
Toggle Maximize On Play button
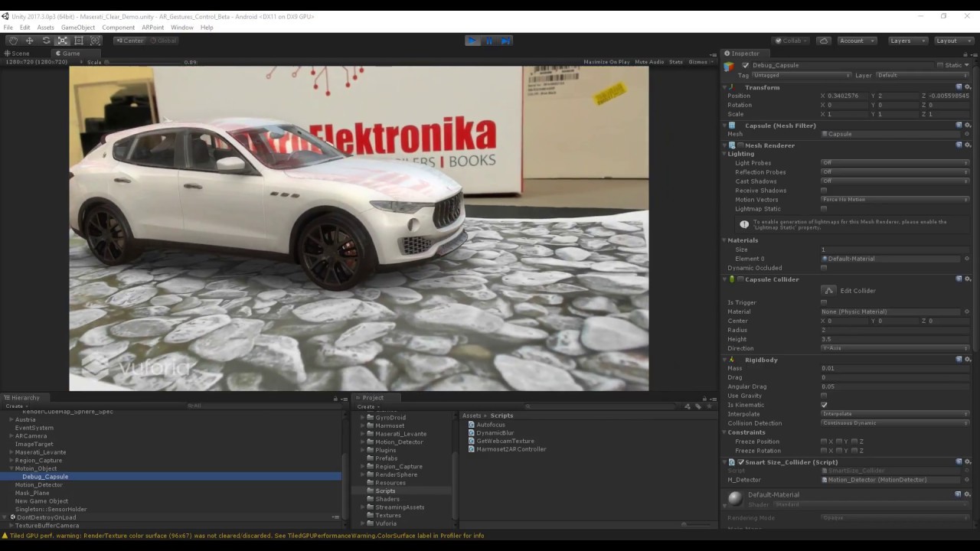coord(606,62)
